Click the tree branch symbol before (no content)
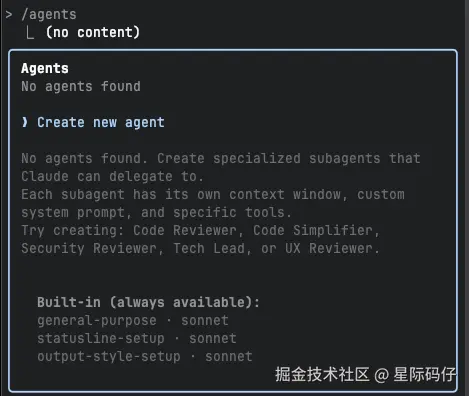 click(30, 33)
